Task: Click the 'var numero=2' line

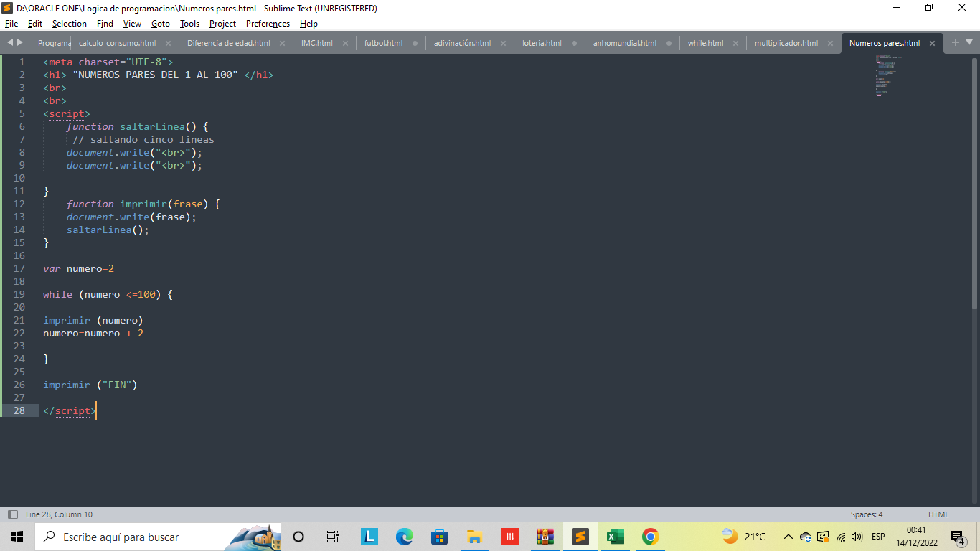Action: [78, 268]
